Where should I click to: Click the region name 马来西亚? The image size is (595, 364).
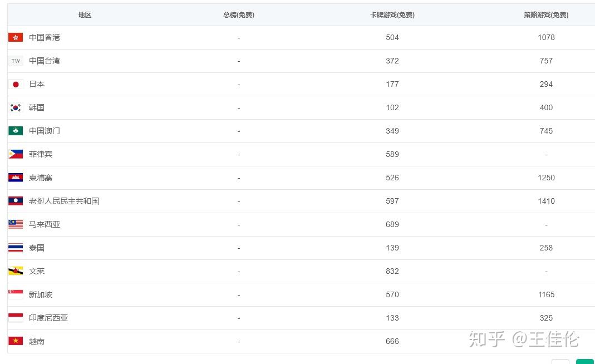point(45,224)
